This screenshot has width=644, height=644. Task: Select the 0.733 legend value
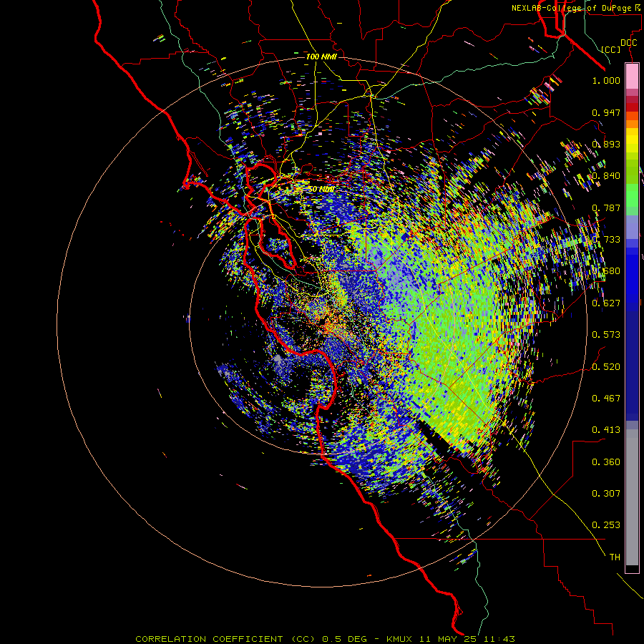pyautogui.click(x=606, y=240)
